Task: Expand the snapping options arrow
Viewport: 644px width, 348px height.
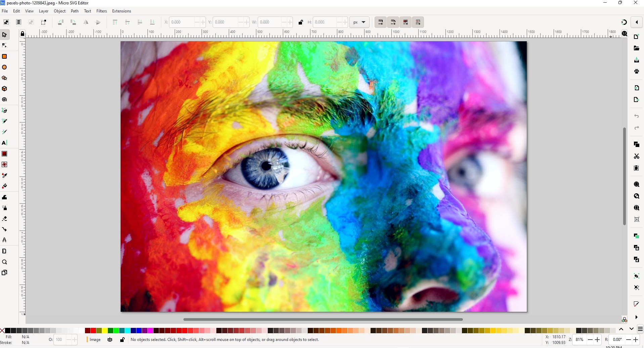Action: (637, 22)
